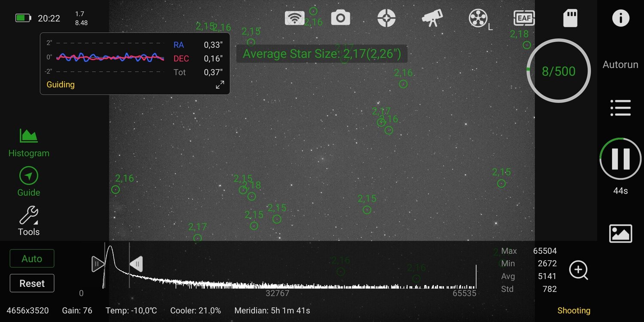644x322 pixels.
Task: Open the guiding crosshair settings
Action: [x=386, y=17]
